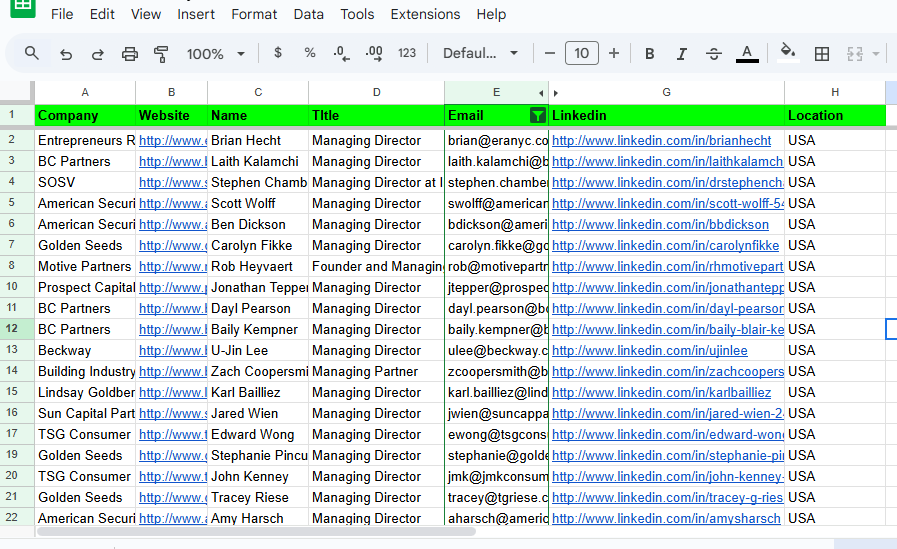Open the View menu

[146, 14]
